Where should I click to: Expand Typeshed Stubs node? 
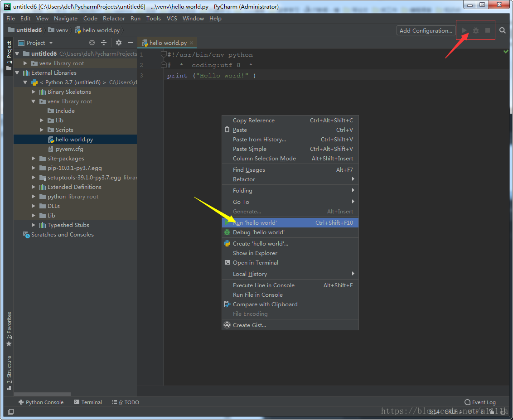point(34,225)
